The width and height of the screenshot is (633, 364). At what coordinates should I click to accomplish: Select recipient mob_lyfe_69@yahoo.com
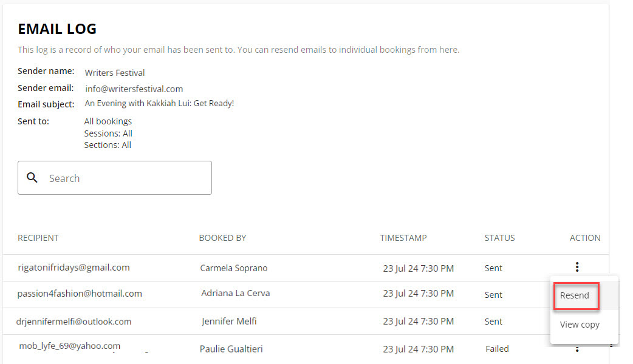coord(69,346)
